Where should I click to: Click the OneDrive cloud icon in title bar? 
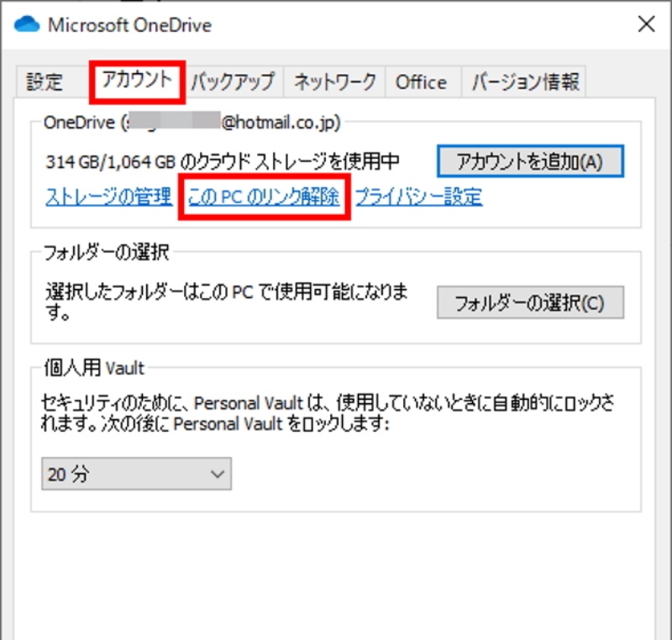pyautogui.click(x=27, y=24)
